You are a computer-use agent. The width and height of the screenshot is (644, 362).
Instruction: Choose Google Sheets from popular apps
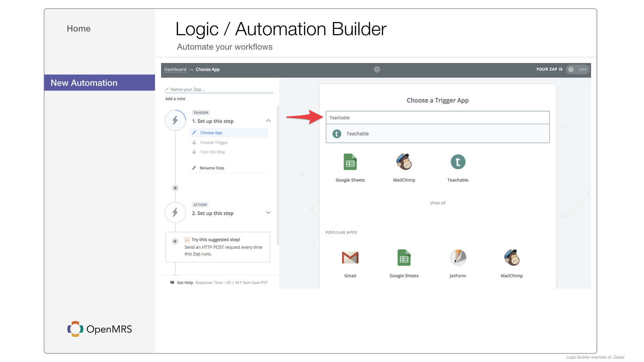tap(404, 264)
